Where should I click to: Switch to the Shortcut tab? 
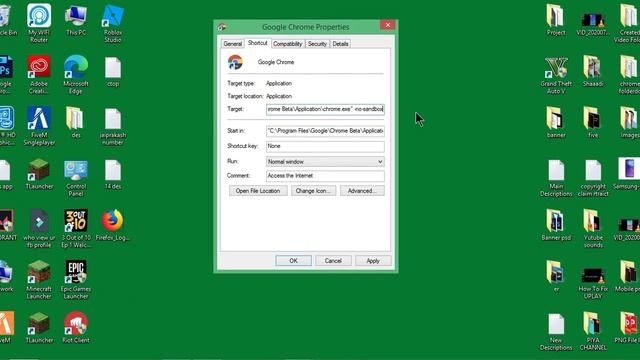[258, 43]
